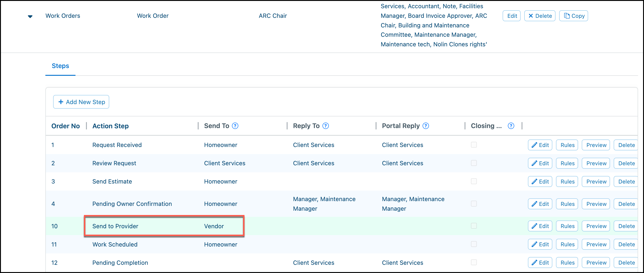Select 'Request Received' action step text

[117, 145]
